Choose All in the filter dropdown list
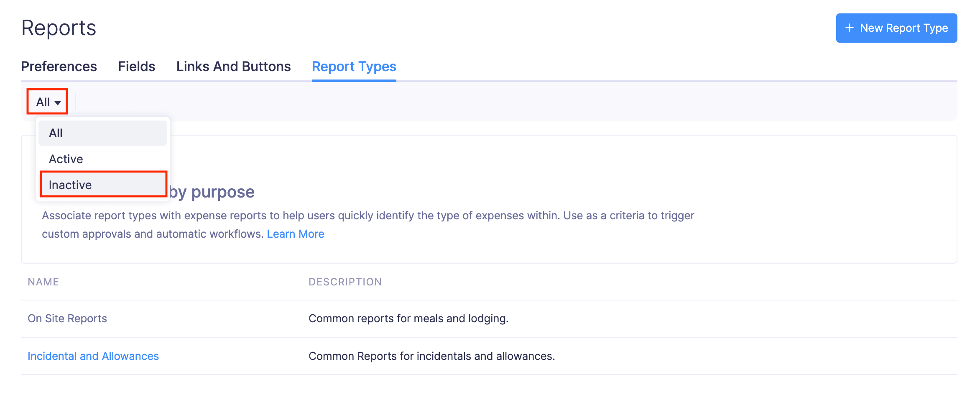 pyautogui.click(x=56, y=133)
